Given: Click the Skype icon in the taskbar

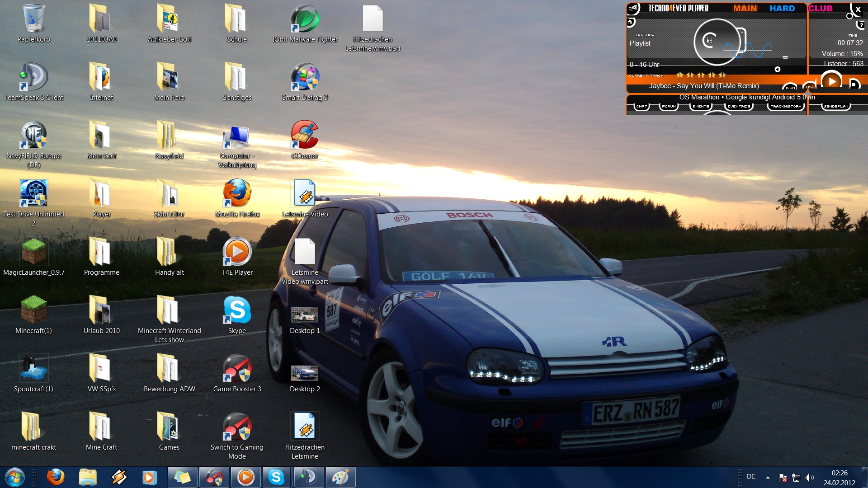Looking at the screenshot, I should [276, 477].
